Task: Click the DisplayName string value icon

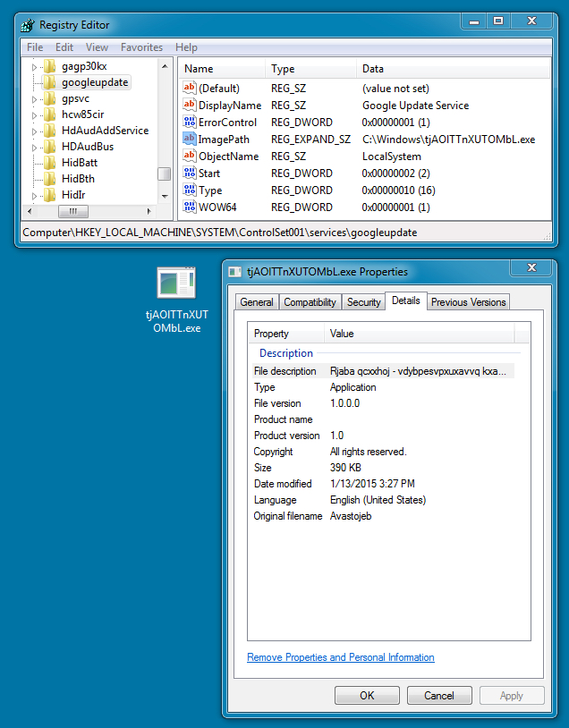Action: [x=189, y=106]
